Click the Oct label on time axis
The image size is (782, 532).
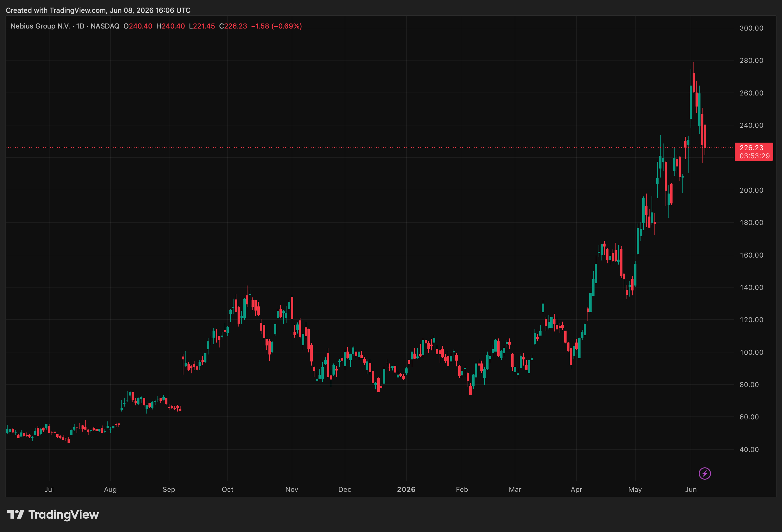pyautogui.click(x=227, y=489)
